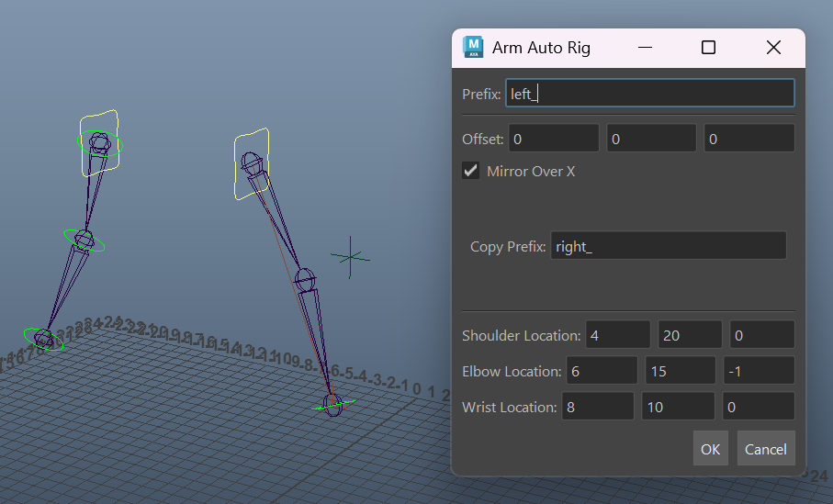The image size is (833, 504).
Task: Click the Maya app icon in title bar
Action: [x=473, y=47]
